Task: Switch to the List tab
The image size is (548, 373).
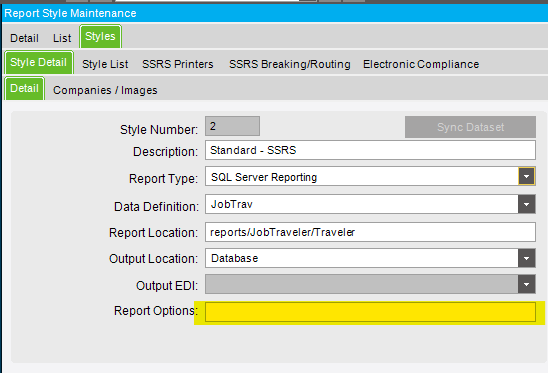Action: (62, 38)
